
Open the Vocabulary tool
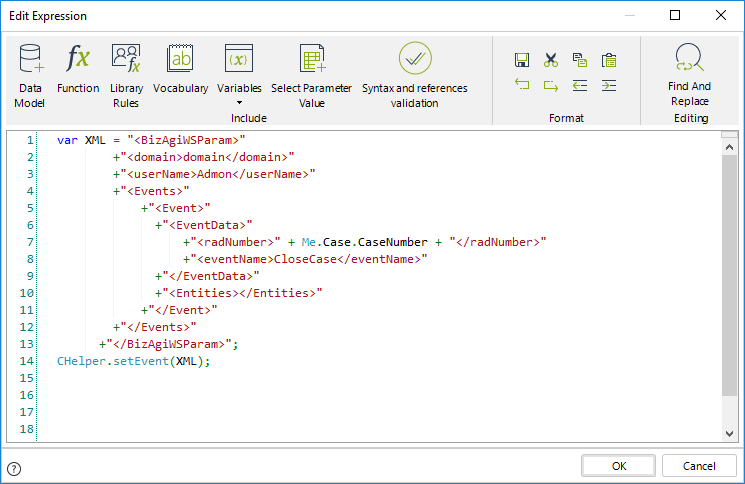[181, 69]
